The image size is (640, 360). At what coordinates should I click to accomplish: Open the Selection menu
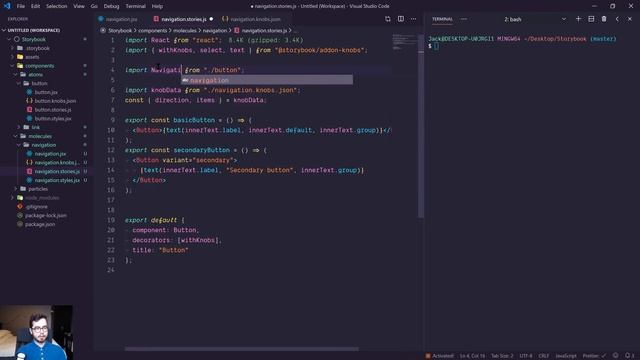point(56,6)
